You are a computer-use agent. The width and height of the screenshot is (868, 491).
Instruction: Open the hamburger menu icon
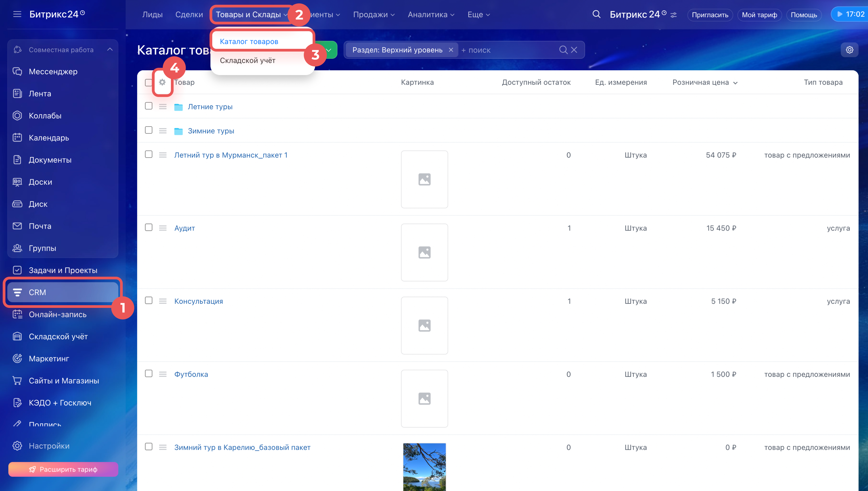pos(17,14)
